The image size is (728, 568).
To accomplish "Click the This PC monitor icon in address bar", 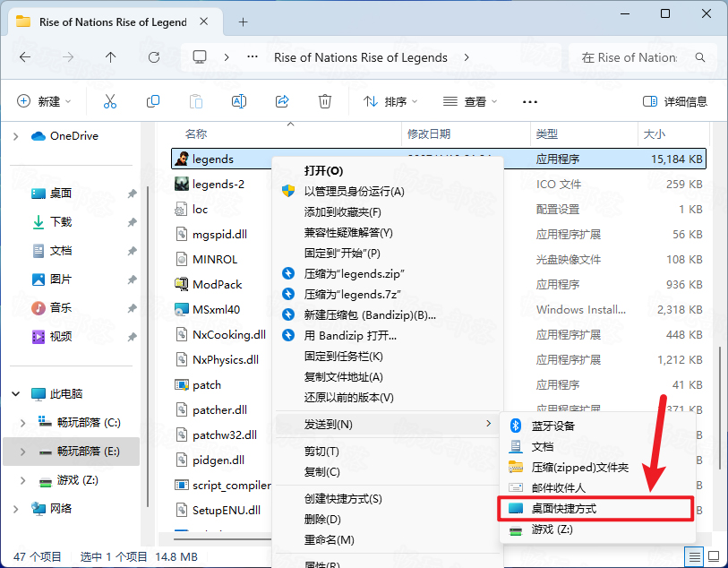I will [x=200, y=57].
